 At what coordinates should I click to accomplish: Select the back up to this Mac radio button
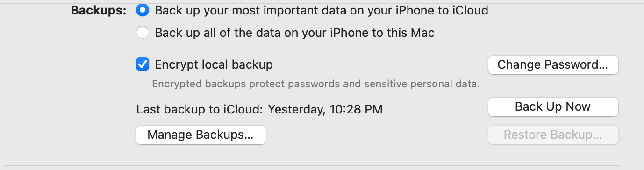[143, 33]
